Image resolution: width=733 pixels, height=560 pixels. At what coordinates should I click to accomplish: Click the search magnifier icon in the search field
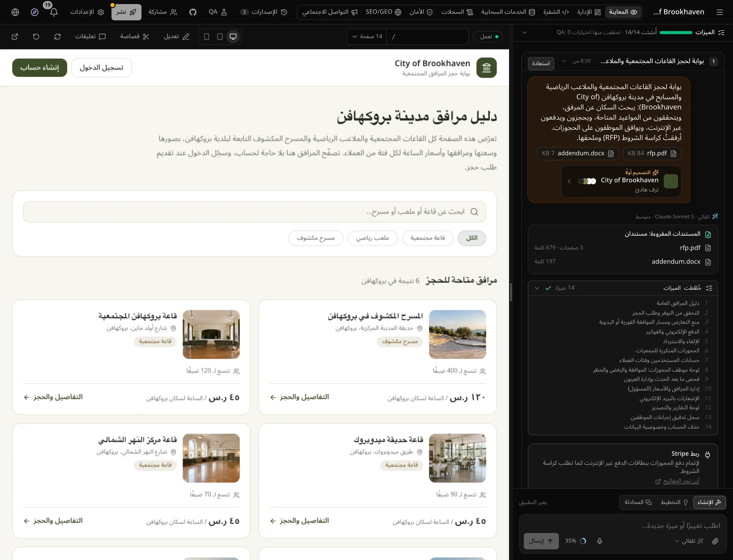pyautogui.click(x=474, y=212)
